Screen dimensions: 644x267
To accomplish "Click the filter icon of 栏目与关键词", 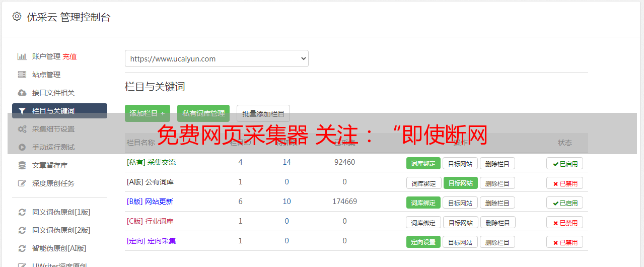I will point(22,111).
